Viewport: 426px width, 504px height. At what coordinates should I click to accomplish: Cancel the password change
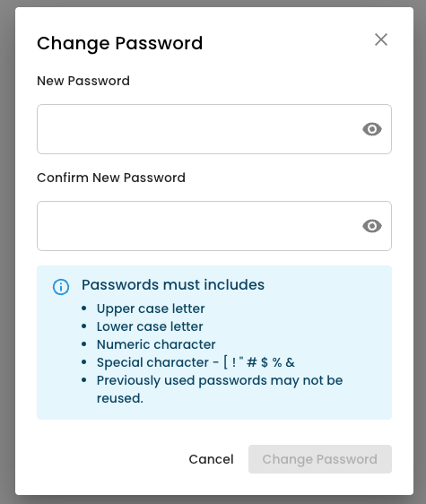pyautogui.click(x=211, y=459)
